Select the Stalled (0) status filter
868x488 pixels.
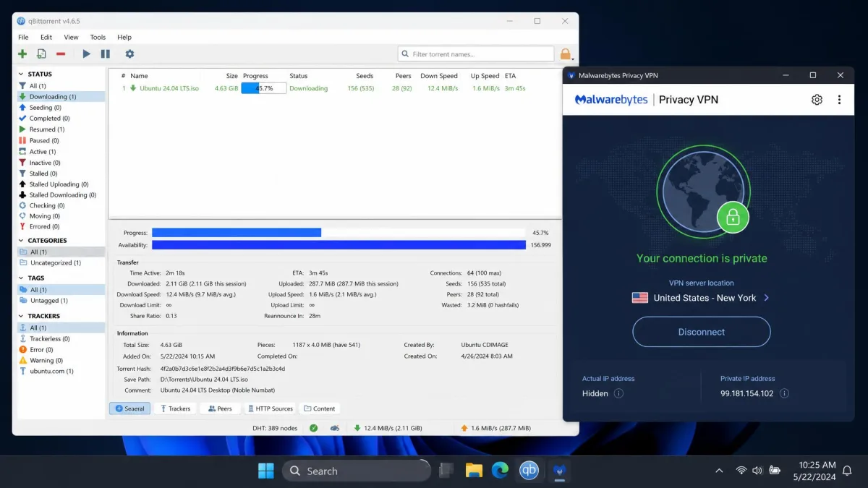point(62,174)
